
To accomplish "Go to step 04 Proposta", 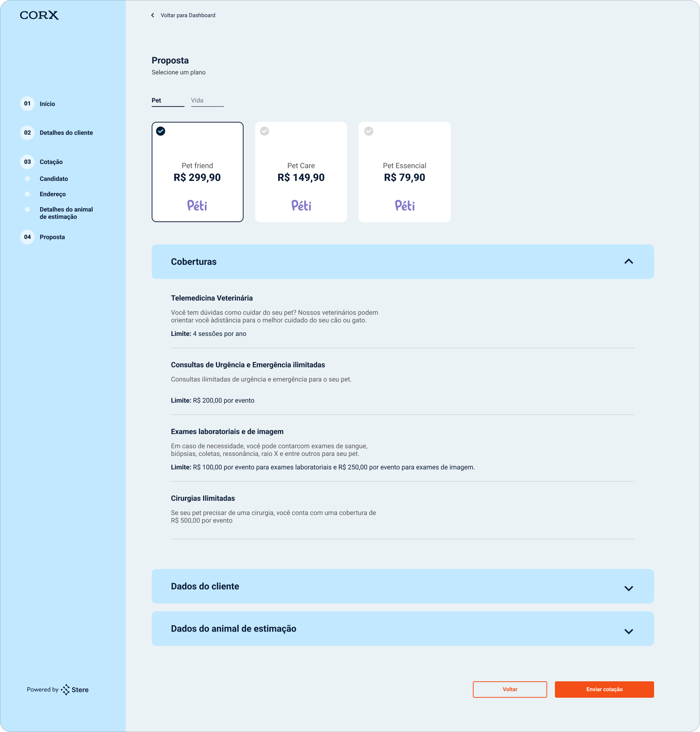I will point(27,237).
